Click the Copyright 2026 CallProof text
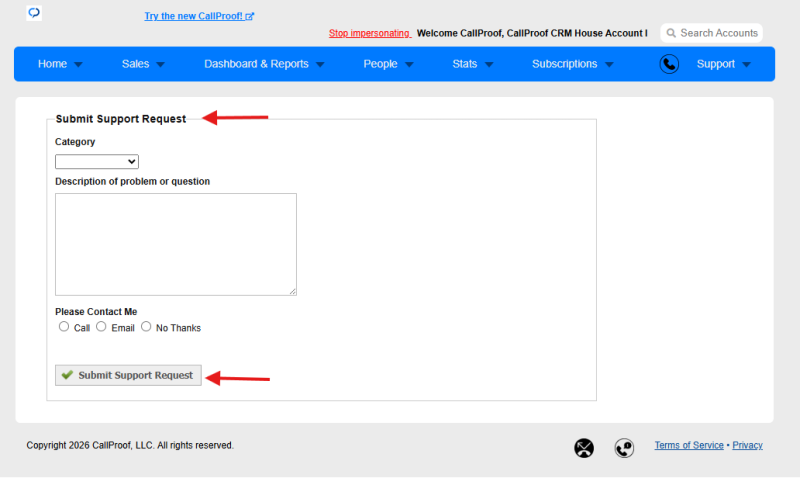The width and height of the screenshot is (800, 478). click(x=130, y=445)
